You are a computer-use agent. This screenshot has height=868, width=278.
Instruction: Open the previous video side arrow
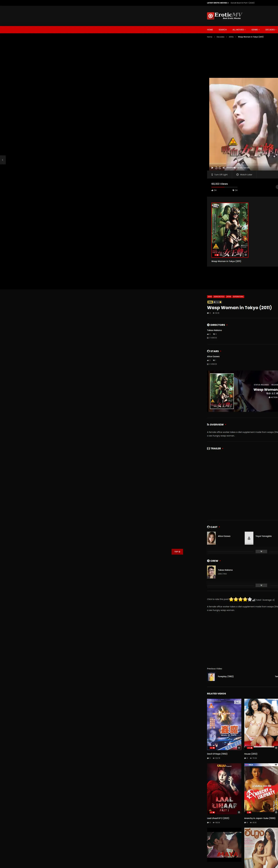pyautogui.click(x=3, y=160)
